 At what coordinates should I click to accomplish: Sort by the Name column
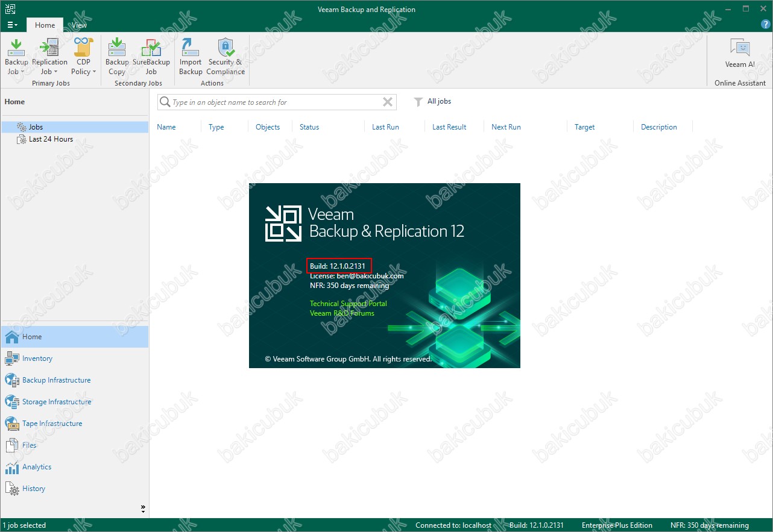point(166,127)
